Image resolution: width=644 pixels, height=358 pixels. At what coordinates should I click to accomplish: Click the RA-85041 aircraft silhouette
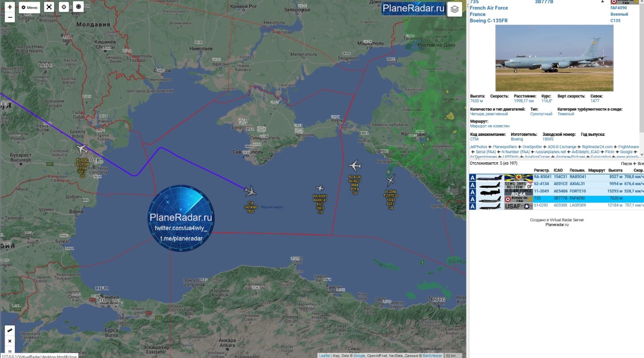(x=490, y=178)
